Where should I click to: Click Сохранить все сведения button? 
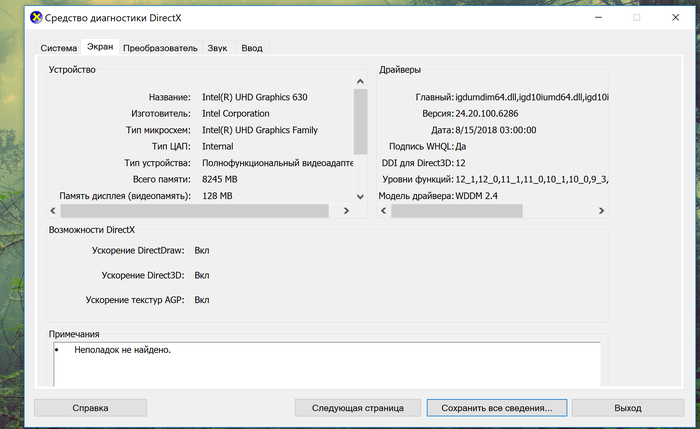(x=496, y=408)
